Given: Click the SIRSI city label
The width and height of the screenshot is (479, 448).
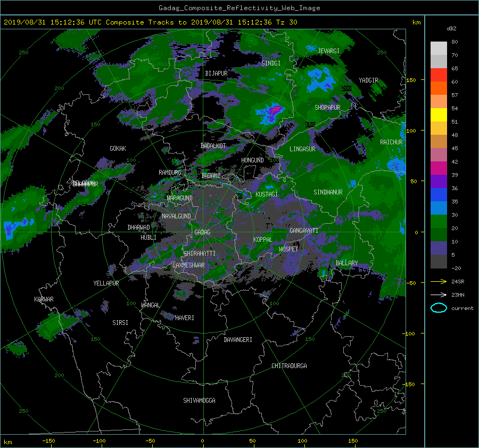Looking at the screenshot, I should tap(120, 323).
